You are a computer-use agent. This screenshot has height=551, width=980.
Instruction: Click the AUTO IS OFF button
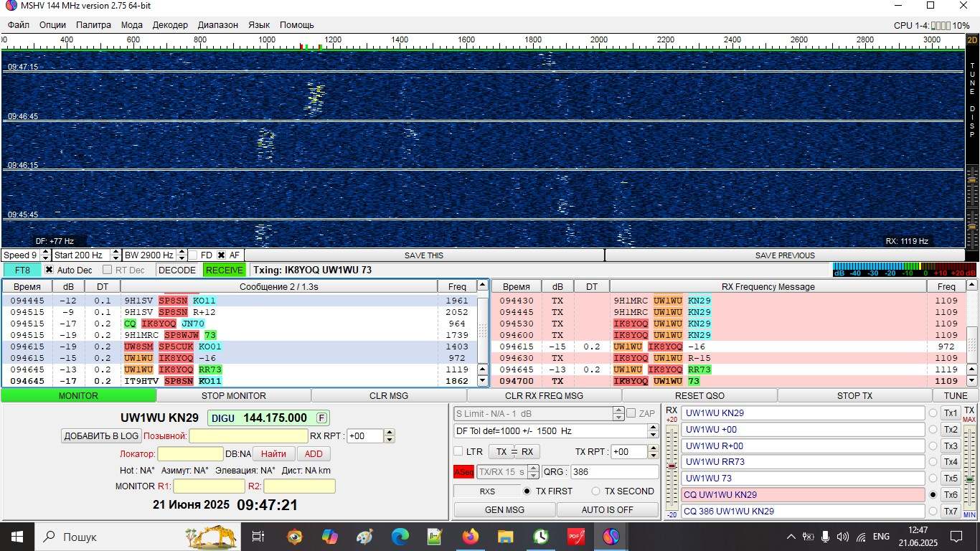click(607, 509)
